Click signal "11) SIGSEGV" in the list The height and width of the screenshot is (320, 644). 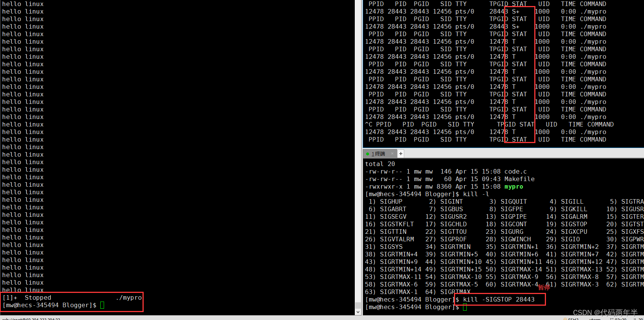(x=385, y=217)
